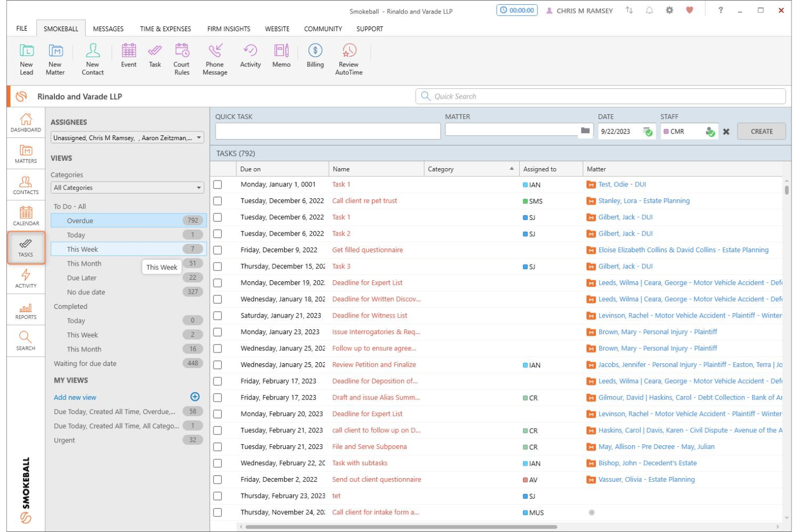798x532 pixels.
Task: Open matter Stanley, Lora - Estate Planning
Action: pyautogui.click(x=644, y=201)
